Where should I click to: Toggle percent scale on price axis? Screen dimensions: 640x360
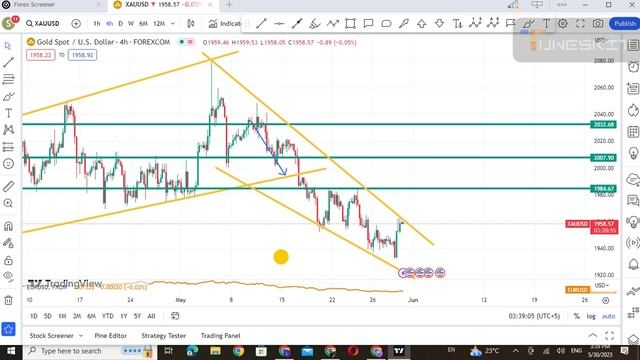click(576, 316)
